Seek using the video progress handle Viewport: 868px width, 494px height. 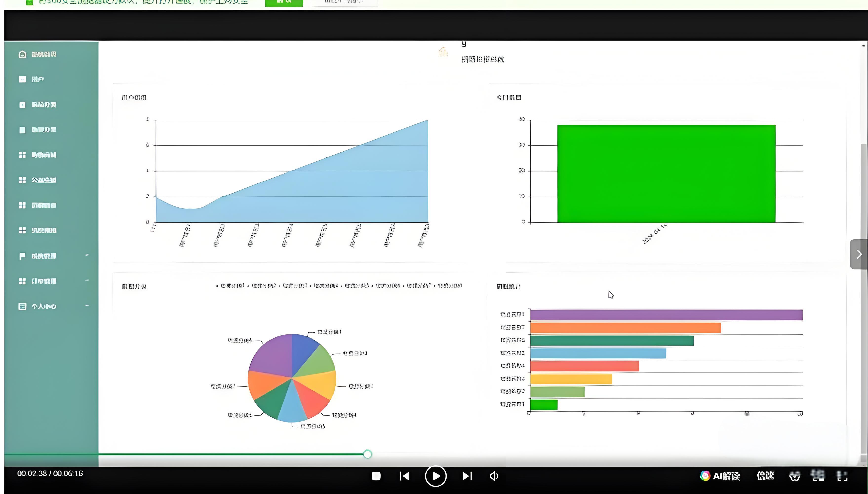pos(367,454)
